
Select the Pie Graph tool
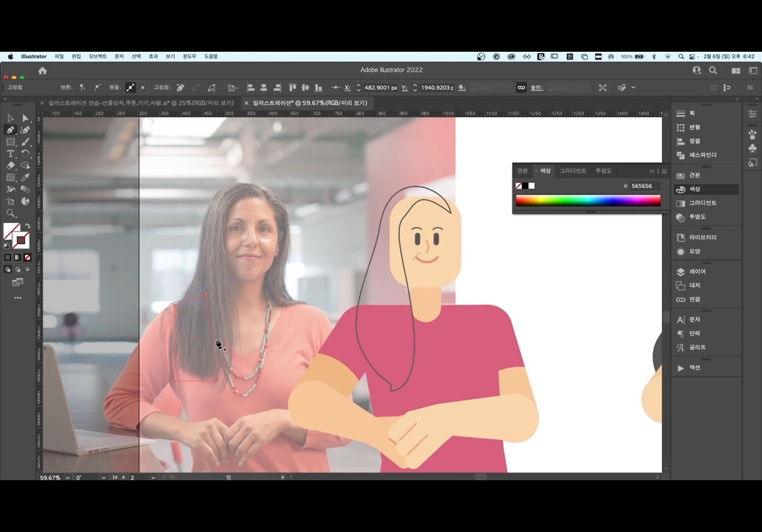point(25,201)
